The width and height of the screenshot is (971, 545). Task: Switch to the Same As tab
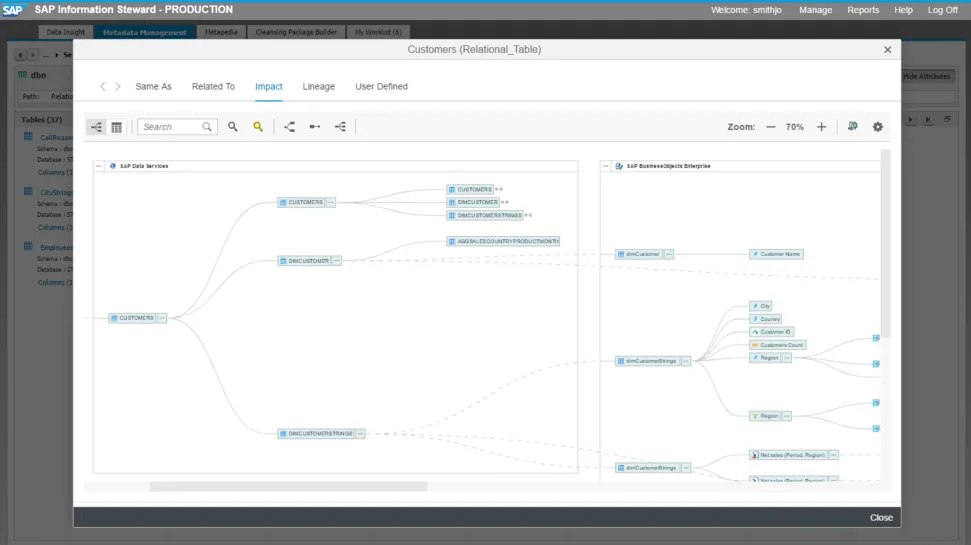[153, 87]
